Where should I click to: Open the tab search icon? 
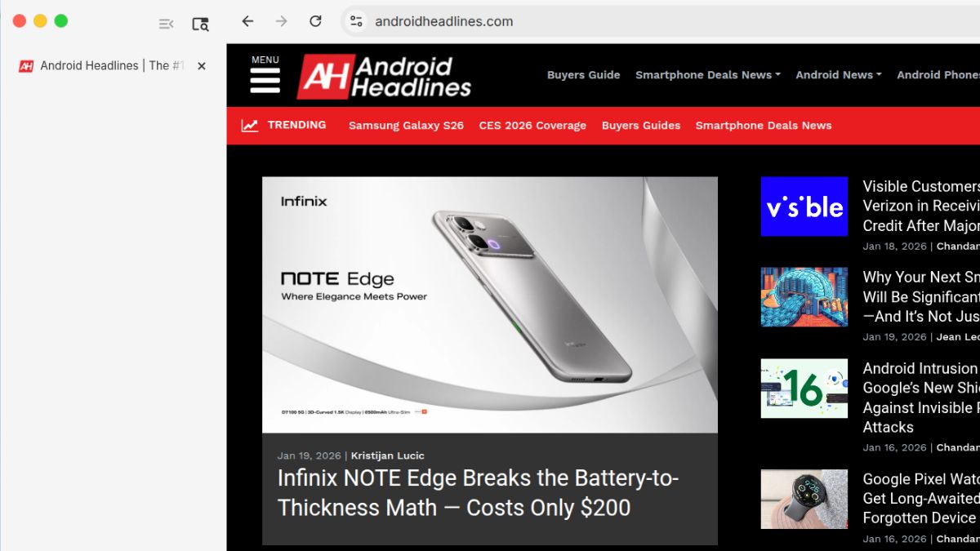coord(200,24)
